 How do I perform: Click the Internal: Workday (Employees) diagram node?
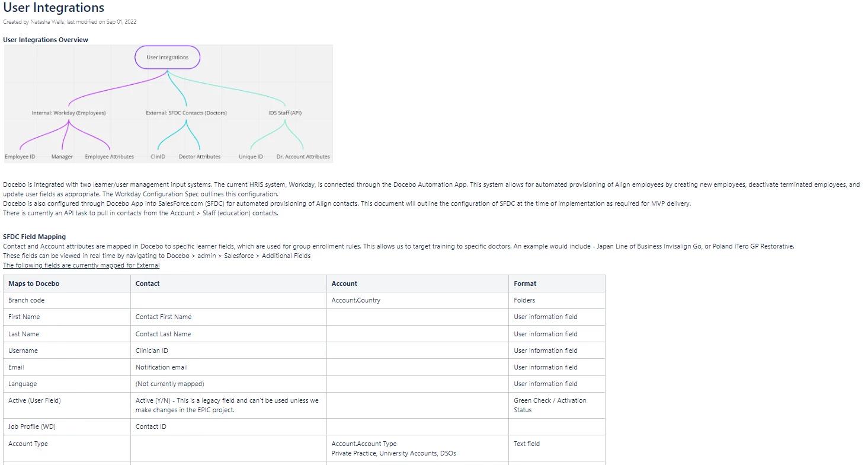point(69,113)
